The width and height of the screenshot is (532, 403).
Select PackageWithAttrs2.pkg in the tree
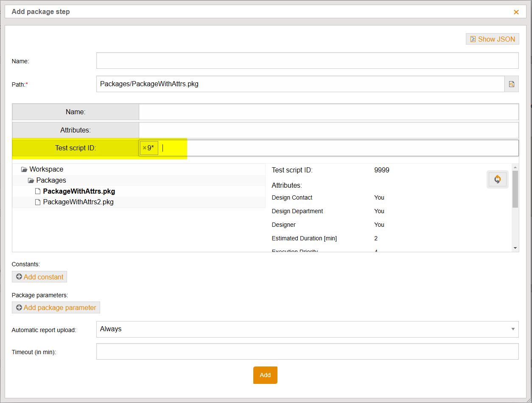coord(78,202)
